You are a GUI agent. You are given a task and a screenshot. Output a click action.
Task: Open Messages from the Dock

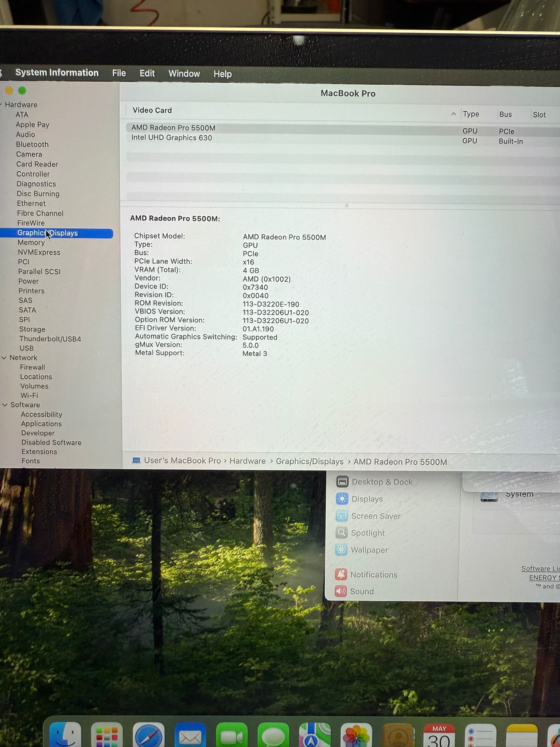(273, 735)
